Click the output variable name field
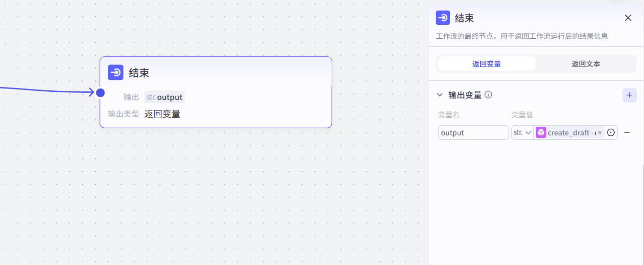Screen dimensions: 644x265 473,132
